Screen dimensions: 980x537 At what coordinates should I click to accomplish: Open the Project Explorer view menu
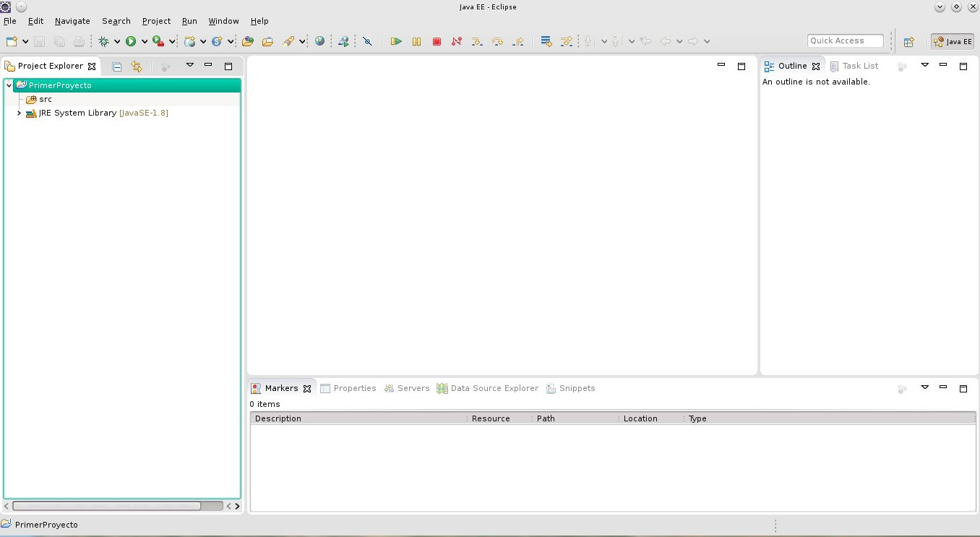pyautogui.click(x=190, y=65)
